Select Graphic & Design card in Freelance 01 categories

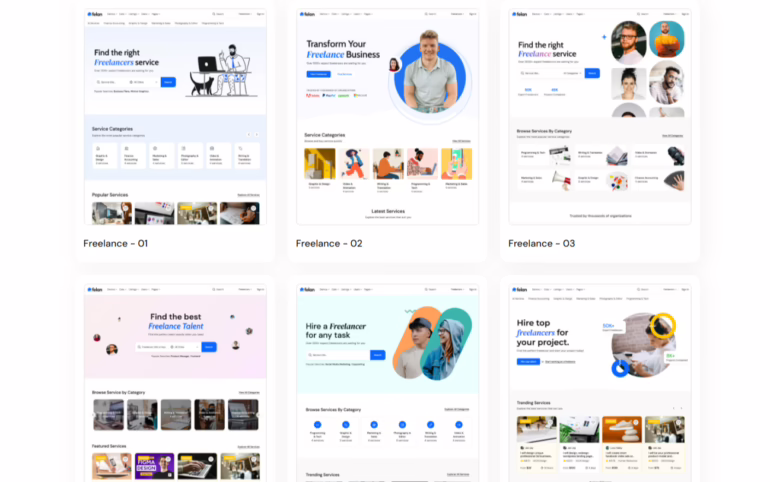pos(105,156)
